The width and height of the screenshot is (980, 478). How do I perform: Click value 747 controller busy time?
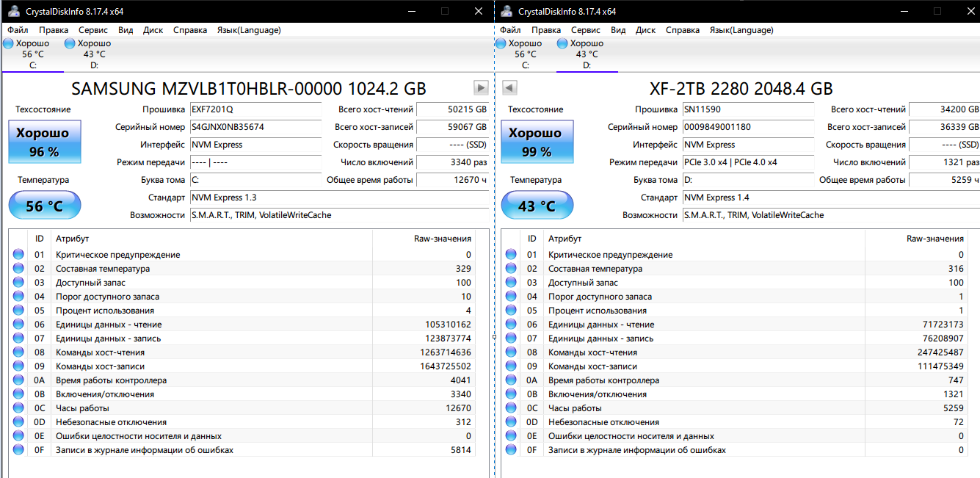pyautogui.click(x=956, y=380)
